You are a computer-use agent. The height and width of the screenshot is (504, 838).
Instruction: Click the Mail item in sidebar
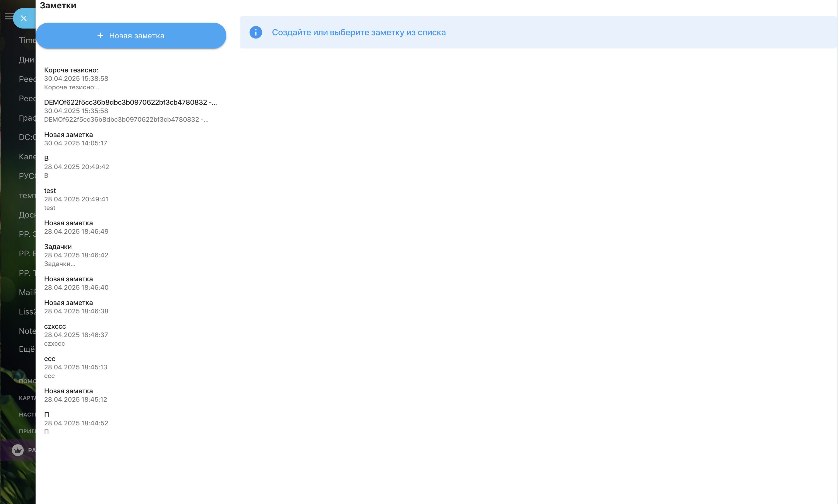coord(27,292)
